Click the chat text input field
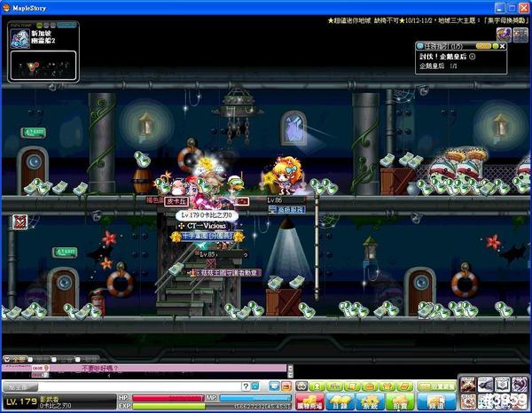532x413 pixels. (139, 386)
